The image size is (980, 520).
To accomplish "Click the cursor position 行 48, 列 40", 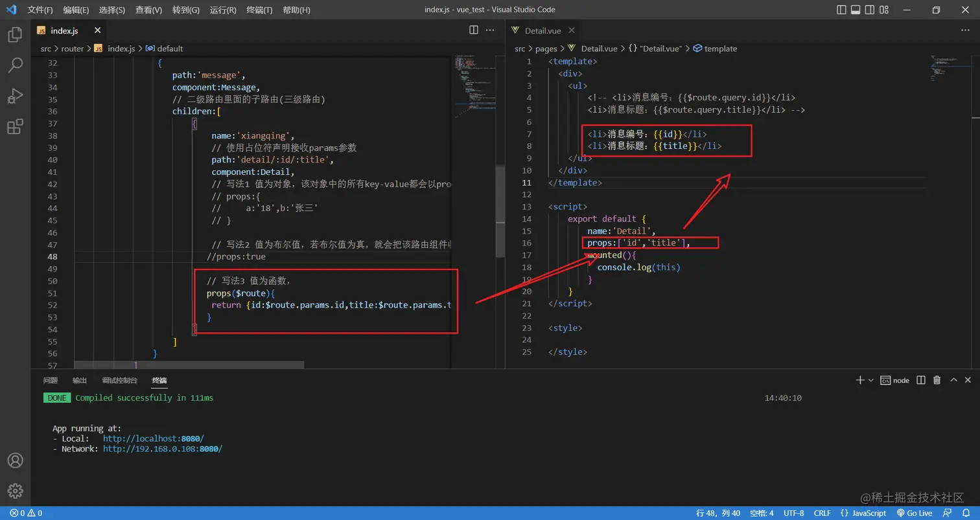I will coord(718,513).
